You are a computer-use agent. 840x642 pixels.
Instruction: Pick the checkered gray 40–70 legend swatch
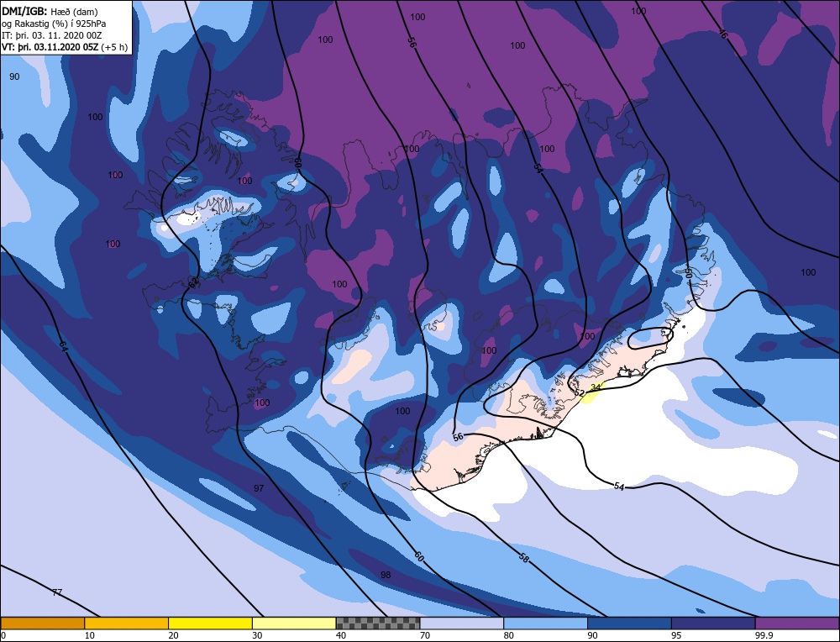(378, 623)
